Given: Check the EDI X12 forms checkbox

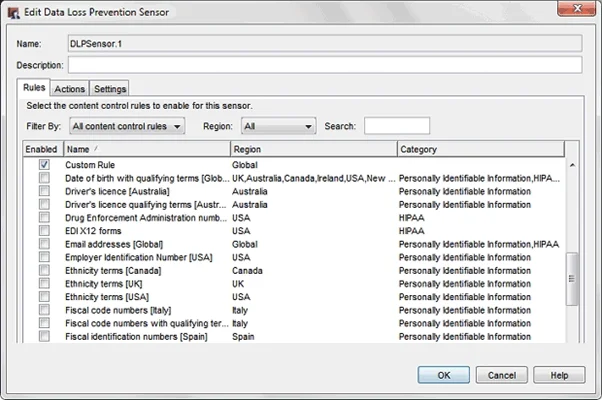Looking at the screenshot, I should point(44,230).
